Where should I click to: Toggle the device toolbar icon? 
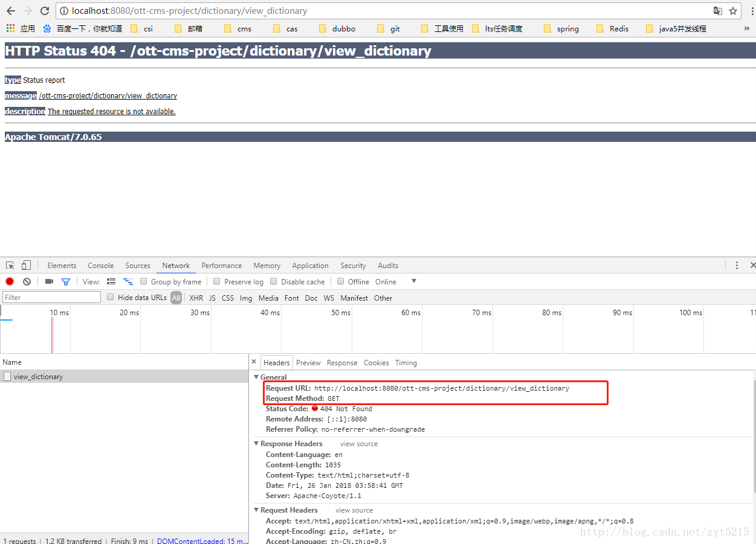point(26,265)
